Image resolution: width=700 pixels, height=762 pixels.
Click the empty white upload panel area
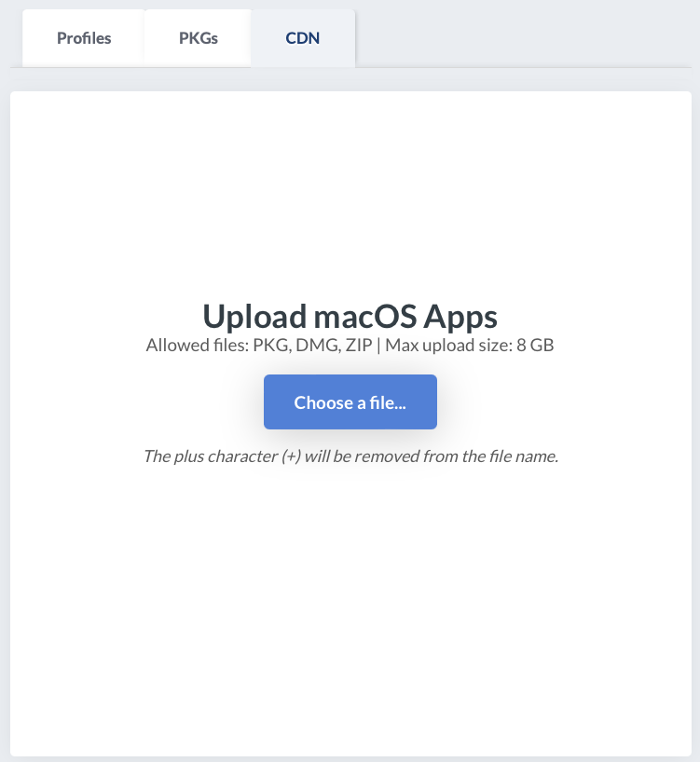[x=350, y=606]
